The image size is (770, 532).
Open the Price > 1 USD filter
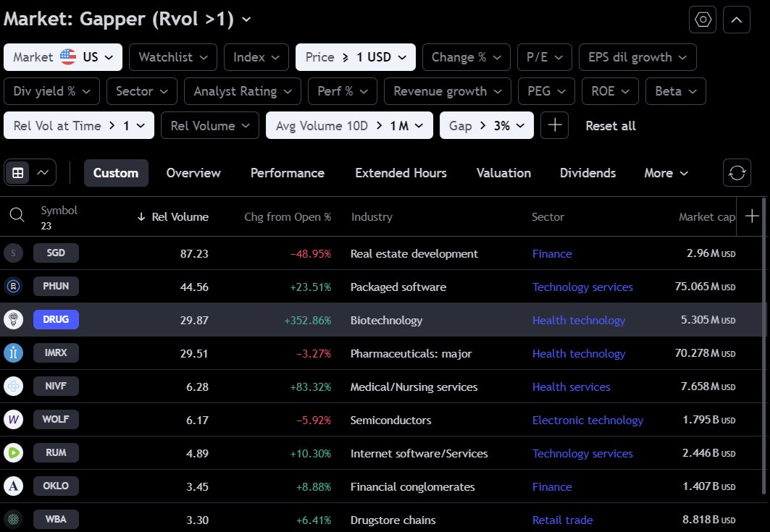click(x=356, y=57)
